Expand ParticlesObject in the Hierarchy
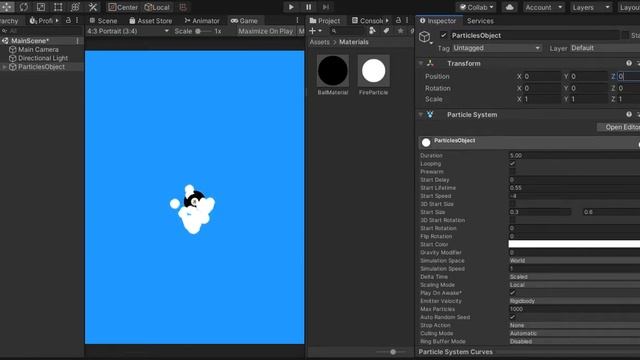 [4, 67]
